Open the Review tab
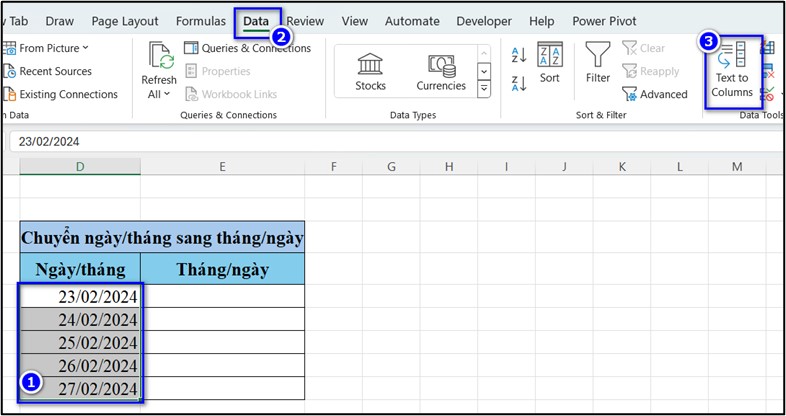786x416 pixels. tap(305, 22)
